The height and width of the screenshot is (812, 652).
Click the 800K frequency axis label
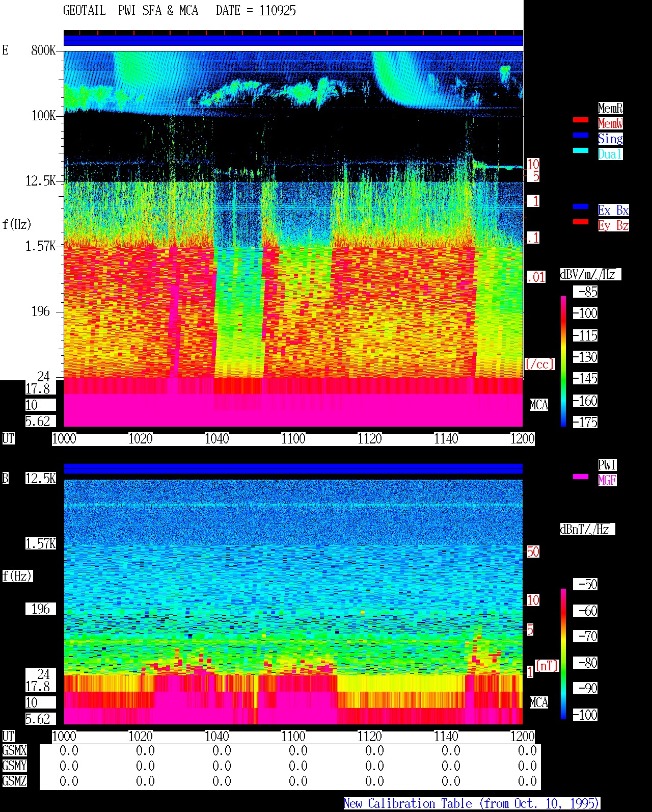[x=43, y=50]
